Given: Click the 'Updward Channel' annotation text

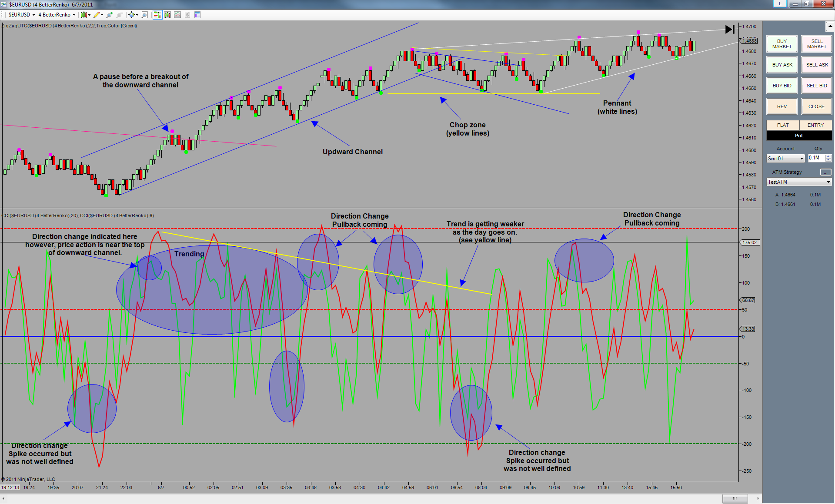Looking at the screenshot, I should pyautogui.click(x=353, y=152).
